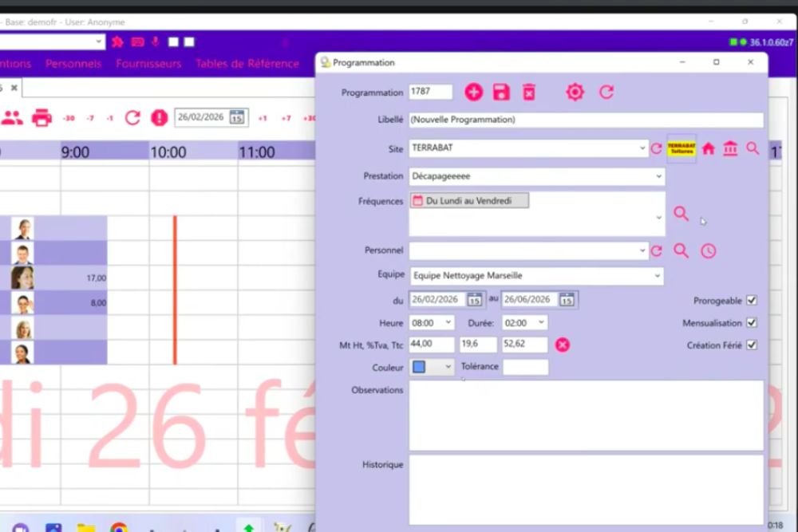Save the programmation with the floppy disk icon
Image resolution: width=798 pixels, height=532 pixels.
pos(501,92)
